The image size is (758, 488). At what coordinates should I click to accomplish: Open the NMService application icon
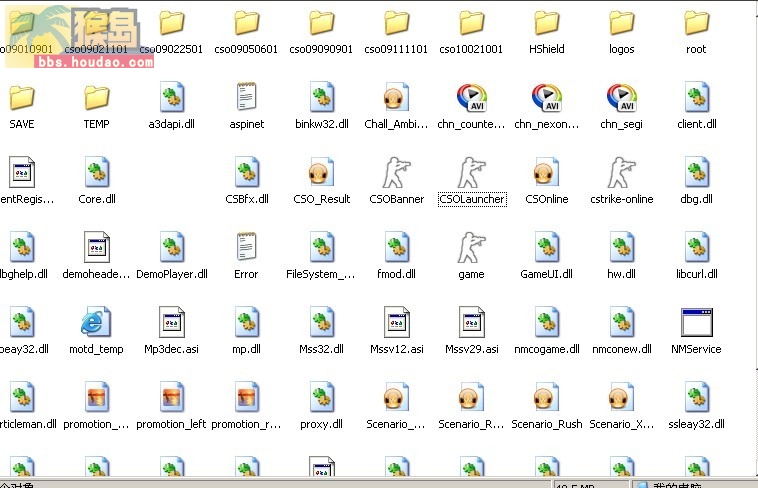pyautogui.click(x=696, y=323)
